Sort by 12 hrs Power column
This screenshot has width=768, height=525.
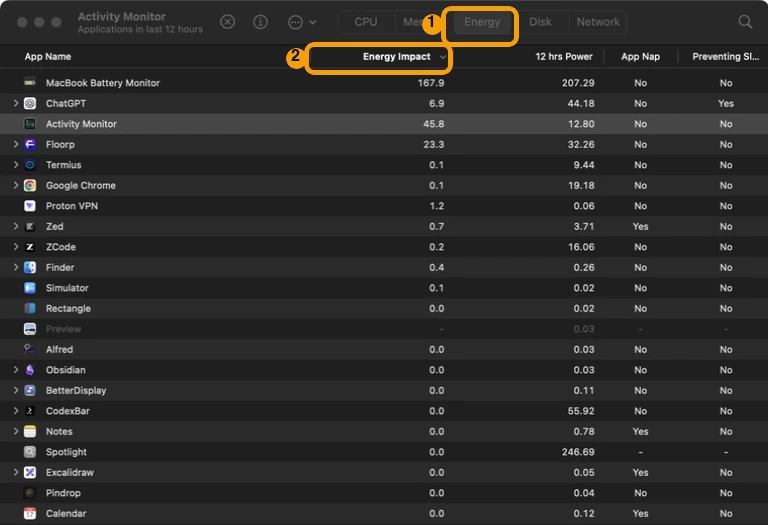564,57
